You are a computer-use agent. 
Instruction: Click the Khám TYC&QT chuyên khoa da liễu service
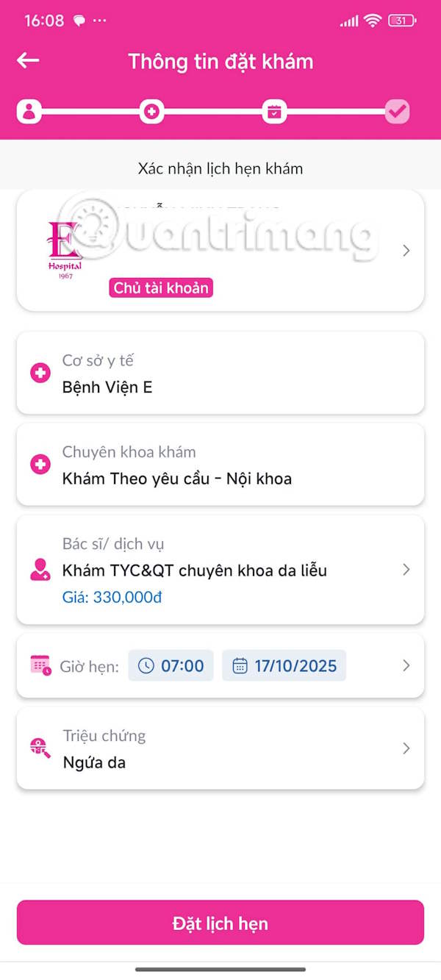197,570
